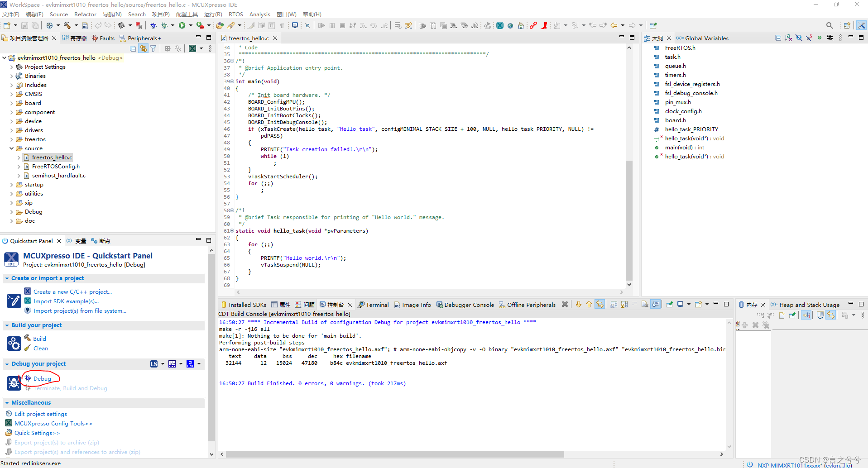This screenshot has width=868, height=468.
Task: Click the collapse all icon in outline panel
Action: click(778, 38)
